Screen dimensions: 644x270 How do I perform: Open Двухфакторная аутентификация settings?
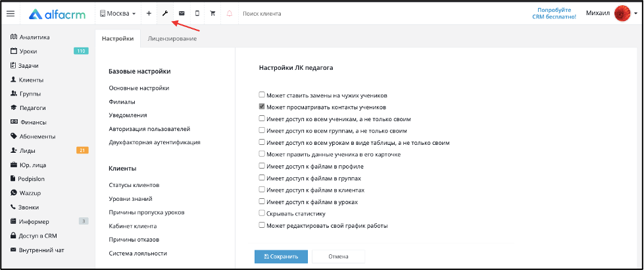(x=155, y=142)
